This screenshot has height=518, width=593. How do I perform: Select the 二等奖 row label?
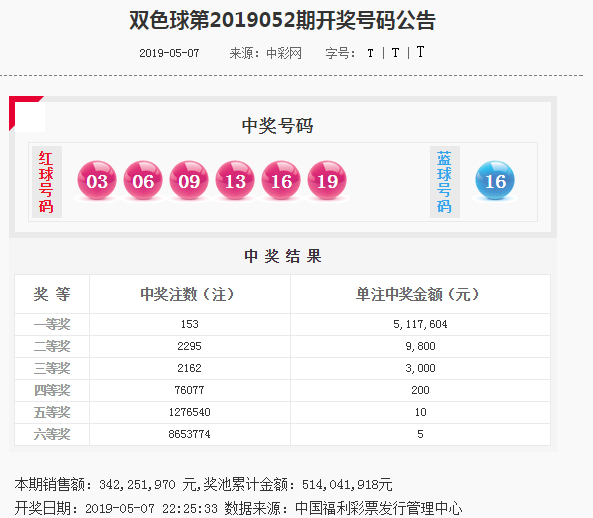[x=52, y=346]
